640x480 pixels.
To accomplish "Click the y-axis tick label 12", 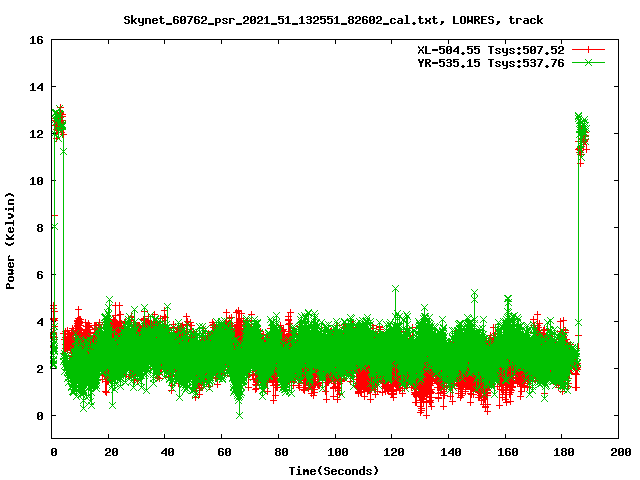I will tap(36, 134).
